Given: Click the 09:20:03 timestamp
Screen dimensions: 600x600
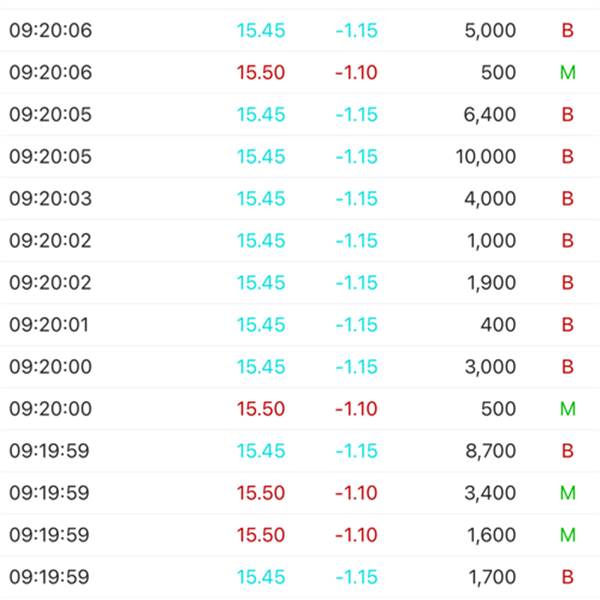Looking at the screenshot, I should coord(50,199).
